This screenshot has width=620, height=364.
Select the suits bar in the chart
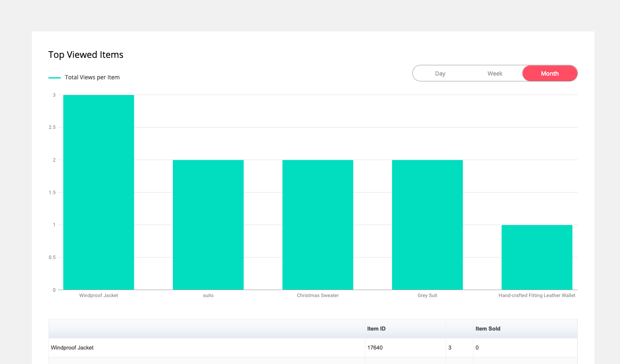[208, 225]
